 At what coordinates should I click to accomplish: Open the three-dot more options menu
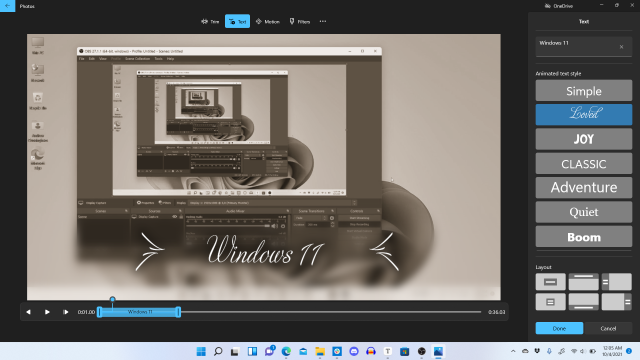323,22
